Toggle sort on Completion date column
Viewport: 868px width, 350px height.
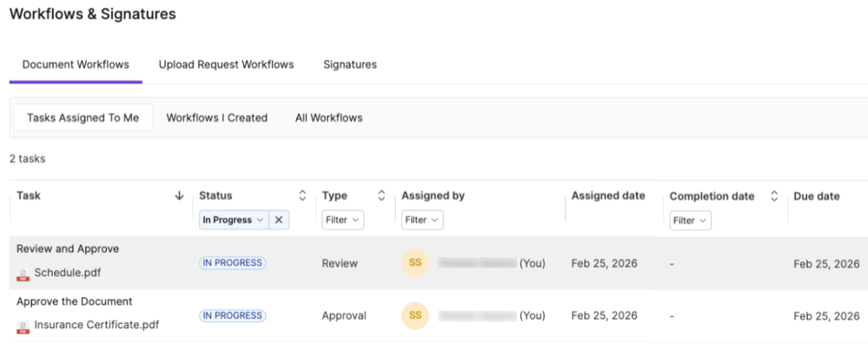point(774,196)
